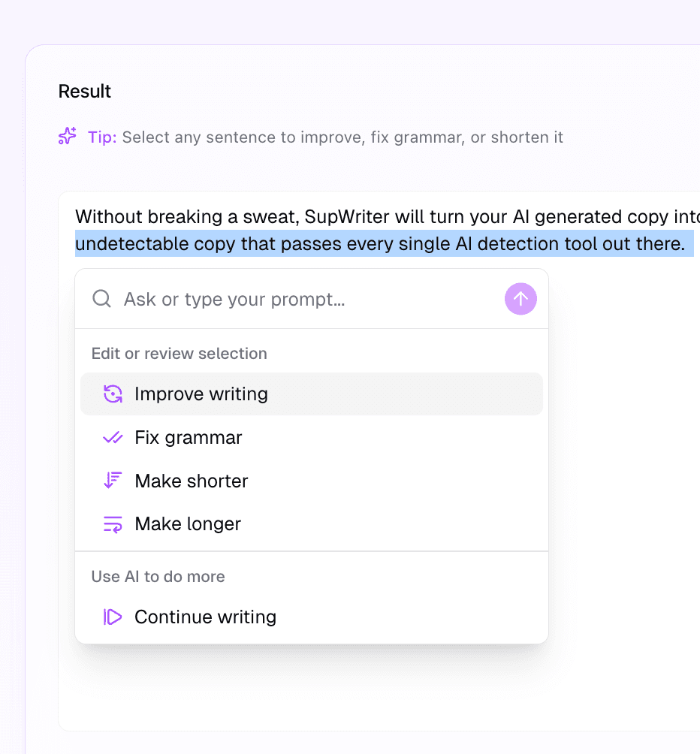Click the Fix grammar double checkmark icon

point(113,437)
